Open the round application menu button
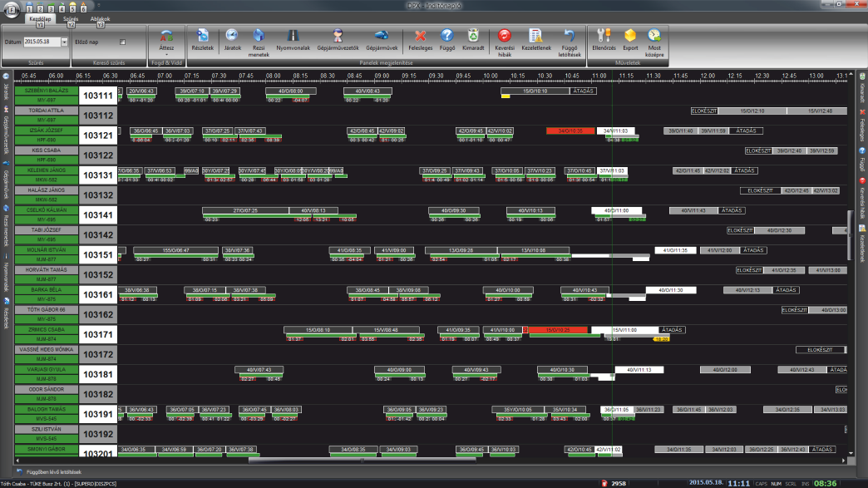 click(x=12, y=9)
